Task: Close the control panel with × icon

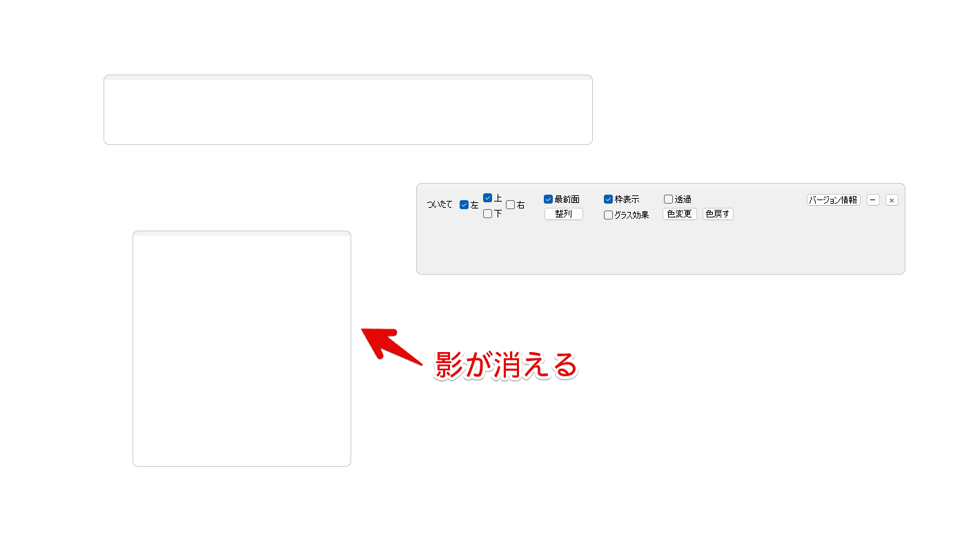Action: [x=892, y=200]
